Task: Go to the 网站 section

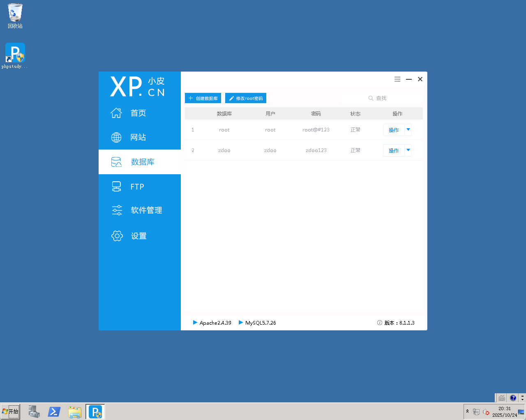Action: 140,137
